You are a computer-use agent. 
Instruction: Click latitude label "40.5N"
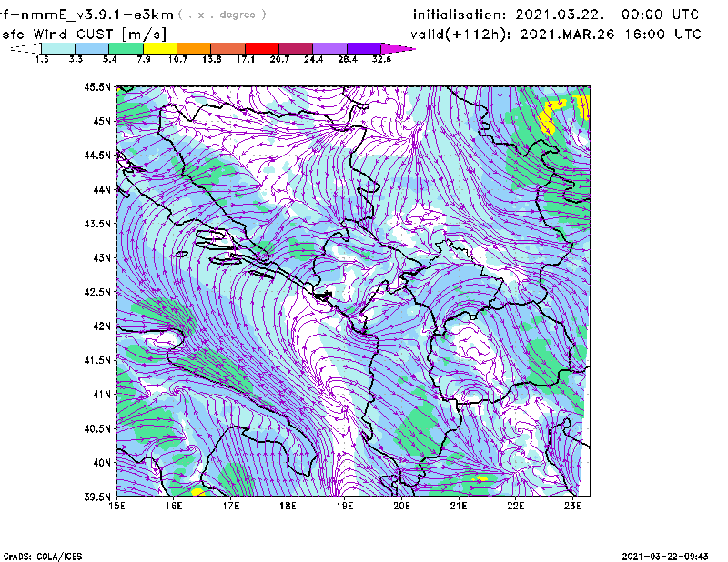click(x=97, y=428)
